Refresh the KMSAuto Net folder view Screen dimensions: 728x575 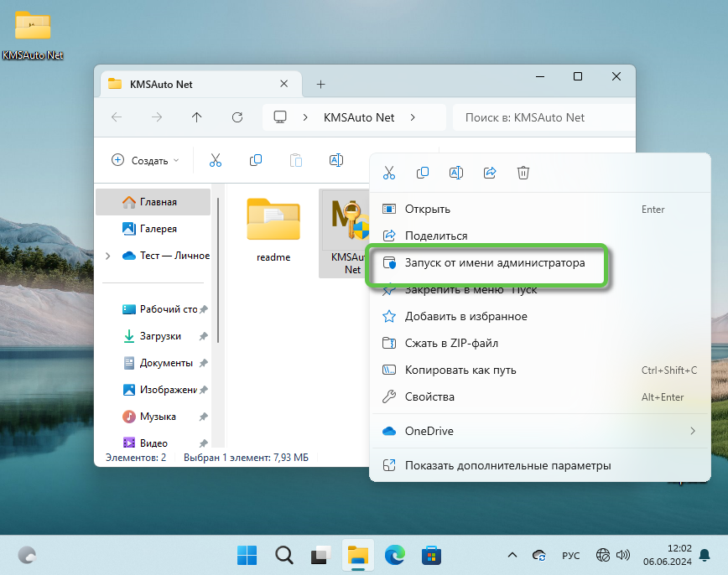237,117
